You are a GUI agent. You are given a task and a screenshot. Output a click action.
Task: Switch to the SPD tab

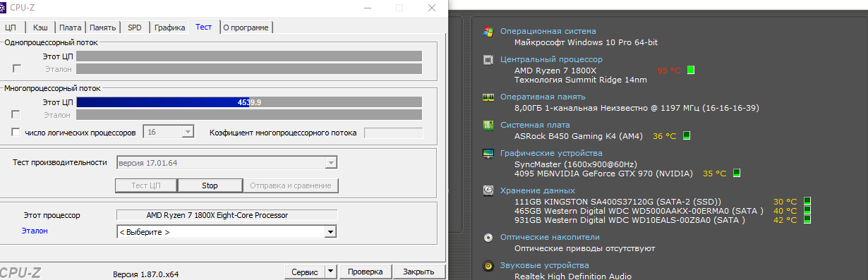(134, 28)
